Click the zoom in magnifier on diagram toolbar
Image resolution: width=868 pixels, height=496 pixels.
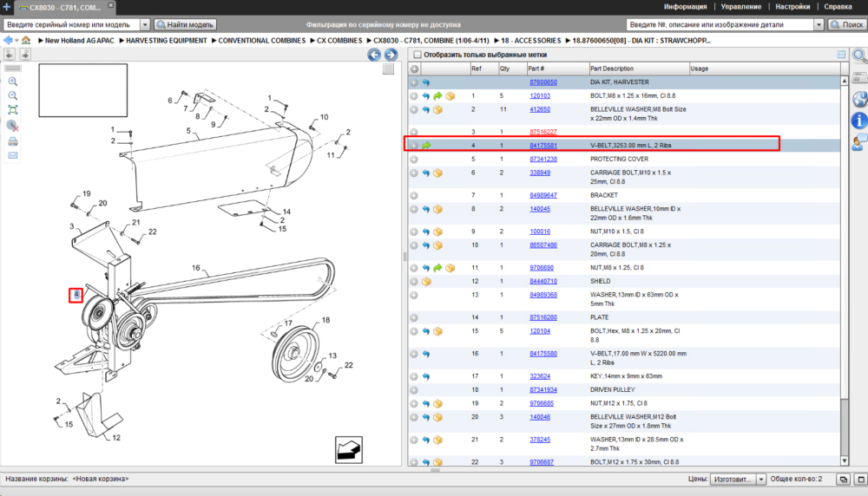pos(13,82)
